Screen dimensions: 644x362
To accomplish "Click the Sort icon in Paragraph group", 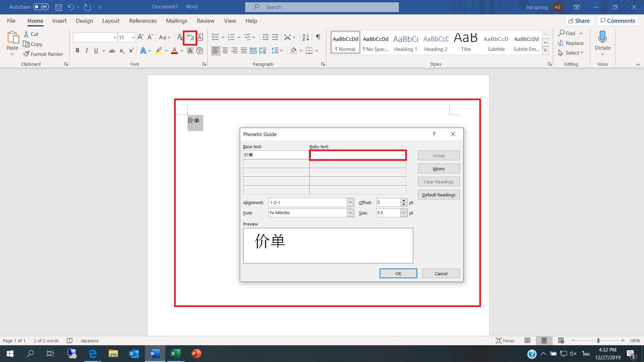I will pos(306,37).
